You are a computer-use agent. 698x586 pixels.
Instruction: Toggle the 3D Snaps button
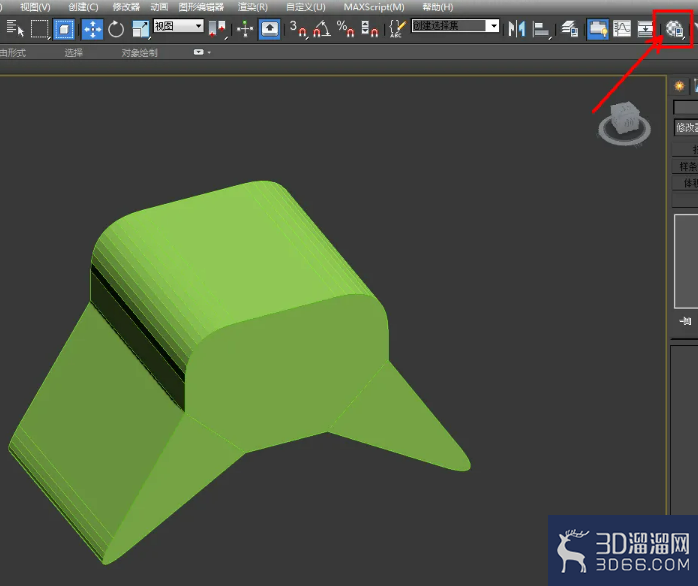298,29
